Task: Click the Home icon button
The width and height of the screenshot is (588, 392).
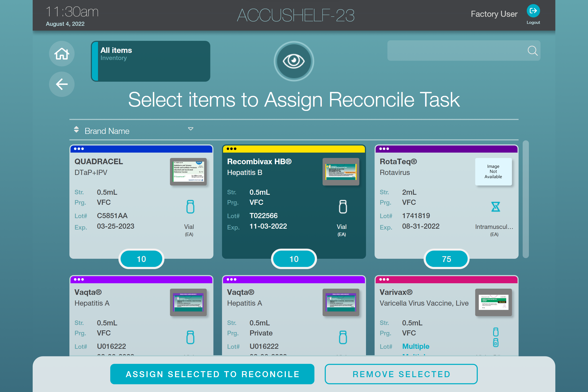Action: tap(61, 54)
